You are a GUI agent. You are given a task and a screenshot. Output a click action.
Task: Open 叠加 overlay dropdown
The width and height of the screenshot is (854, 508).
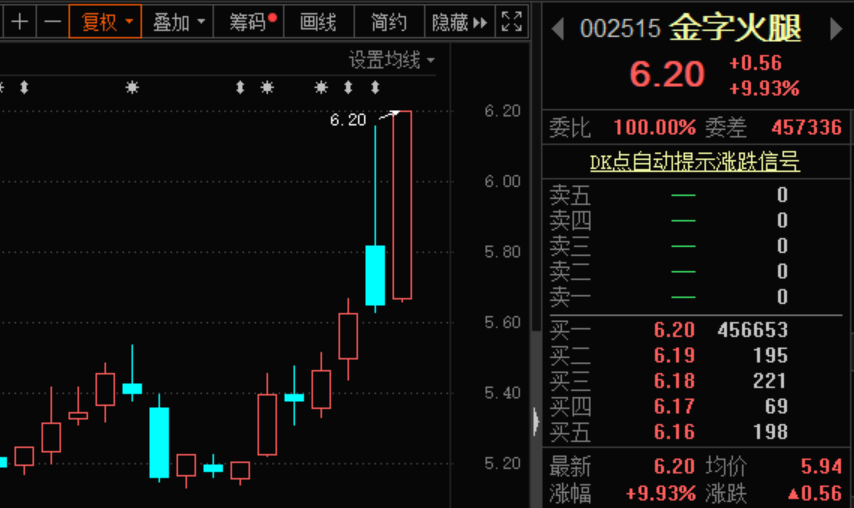coord(178,22)
